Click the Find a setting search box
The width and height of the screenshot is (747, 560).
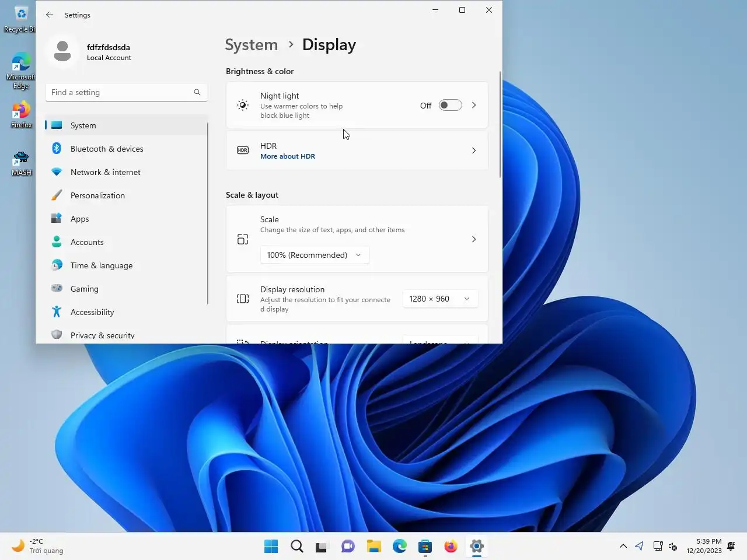pos(126,92)
